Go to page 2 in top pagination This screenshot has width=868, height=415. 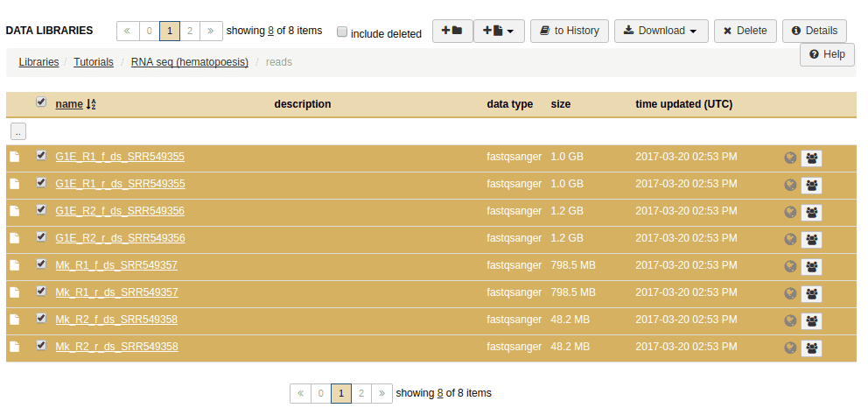pos(190,31)
